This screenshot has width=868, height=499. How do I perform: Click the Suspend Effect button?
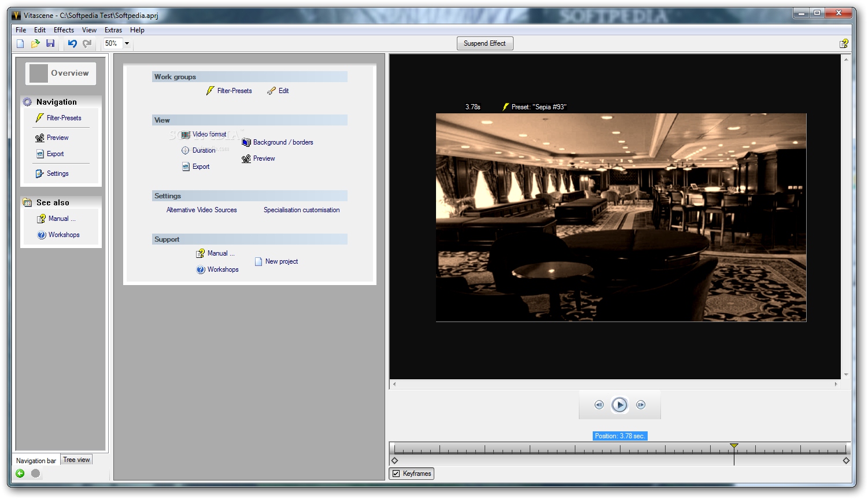[x=485, y=43]
